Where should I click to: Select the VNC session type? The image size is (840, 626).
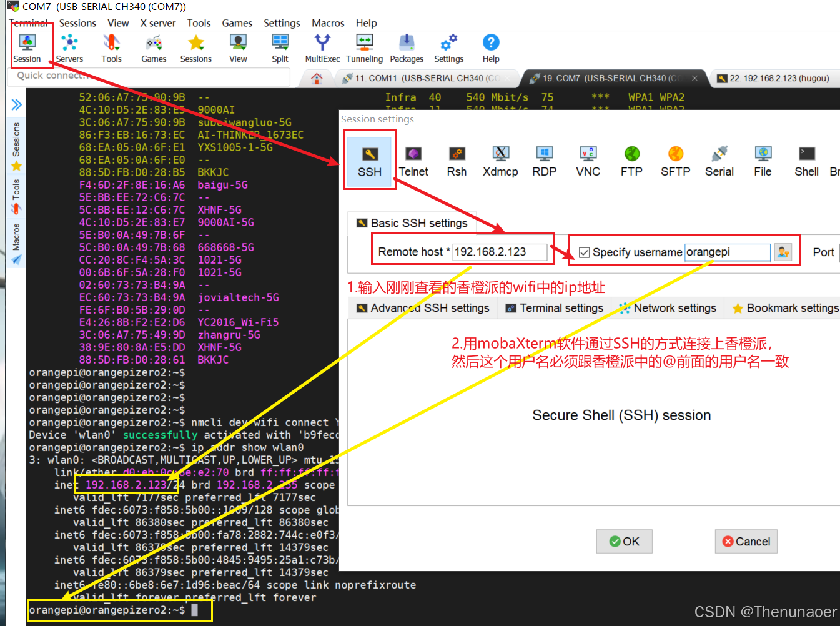588,161
